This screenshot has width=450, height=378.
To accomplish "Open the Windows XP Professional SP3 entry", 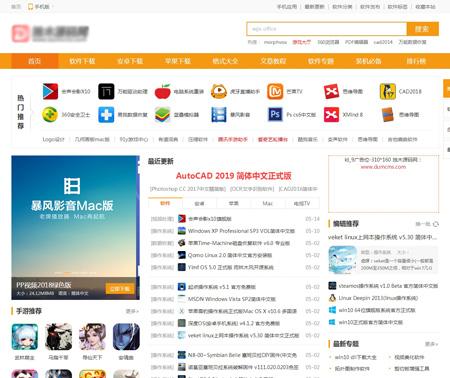I will point(241,231).
